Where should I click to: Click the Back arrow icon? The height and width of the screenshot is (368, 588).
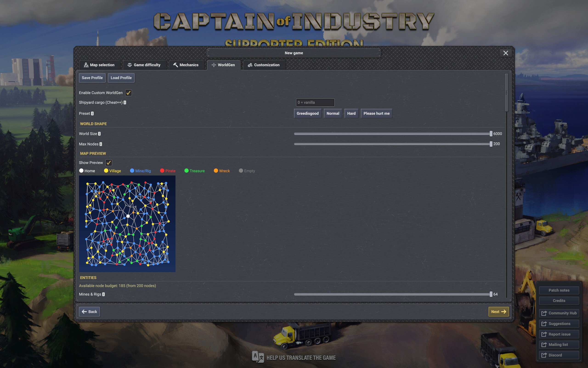[x=84, y=312]
